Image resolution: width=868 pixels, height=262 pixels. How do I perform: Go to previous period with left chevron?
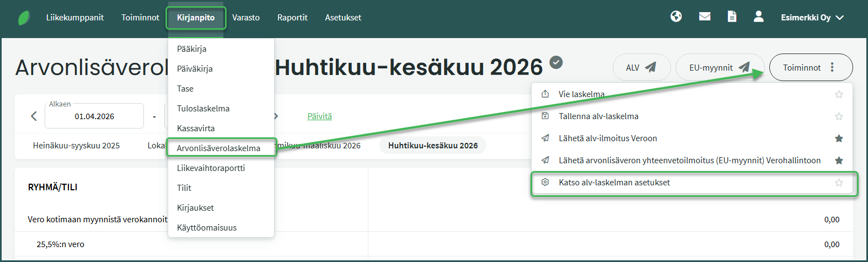34,116
